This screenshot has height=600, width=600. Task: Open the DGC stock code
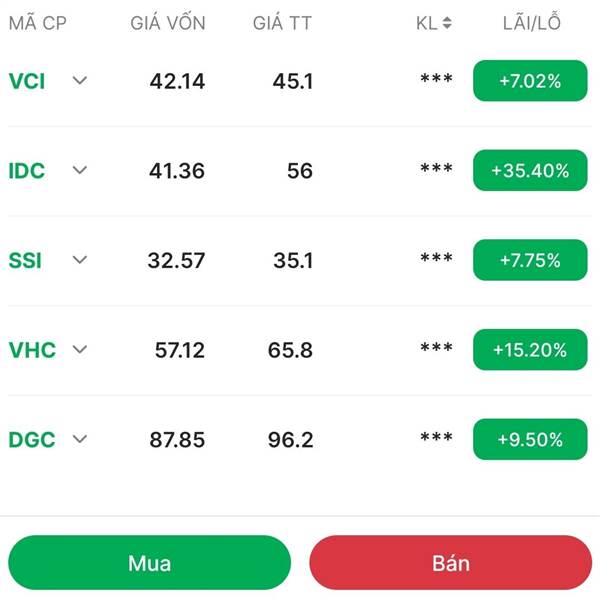point(32,440)
